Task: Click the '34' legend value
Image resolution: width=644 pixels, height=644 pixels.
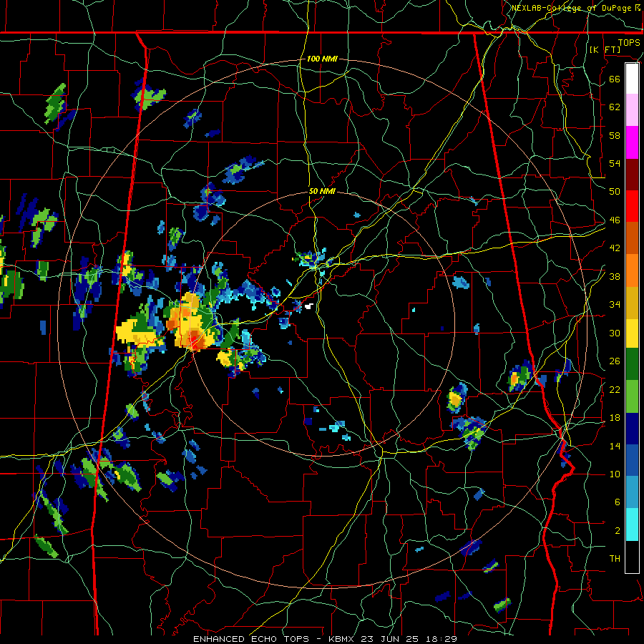Action: (x=615, y=304)
